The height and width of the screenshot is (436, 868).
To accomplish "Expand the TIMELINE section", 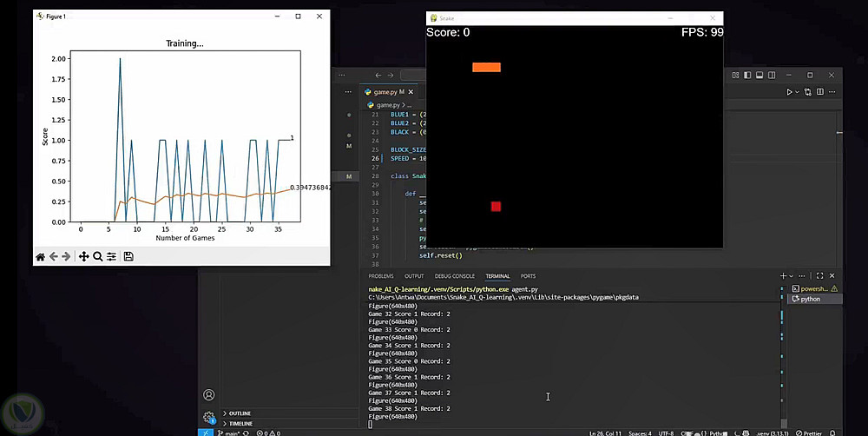I will click(240, 423).
